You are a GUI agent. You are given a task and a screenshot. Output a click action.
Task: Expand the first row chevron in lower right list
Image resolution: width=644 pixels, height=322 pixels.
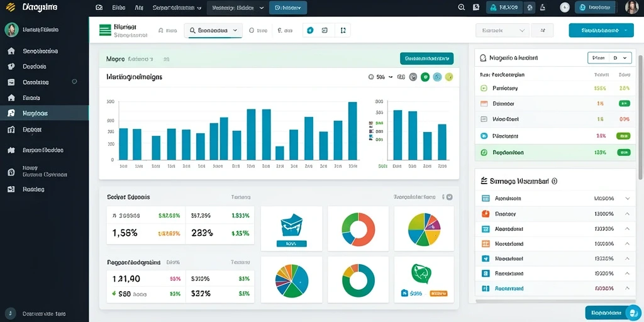click(x=627, y=198)
